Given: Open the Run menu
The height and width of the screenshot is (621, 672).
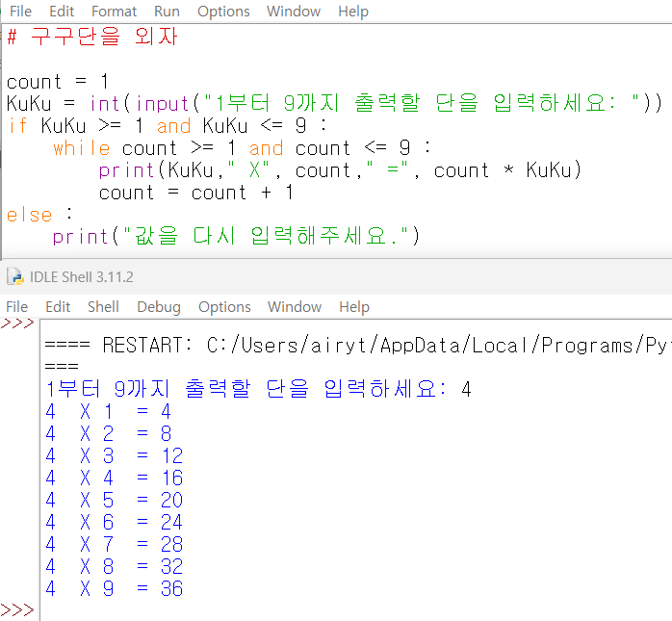Looking at the screenshot, I should (x=167, y=12).
